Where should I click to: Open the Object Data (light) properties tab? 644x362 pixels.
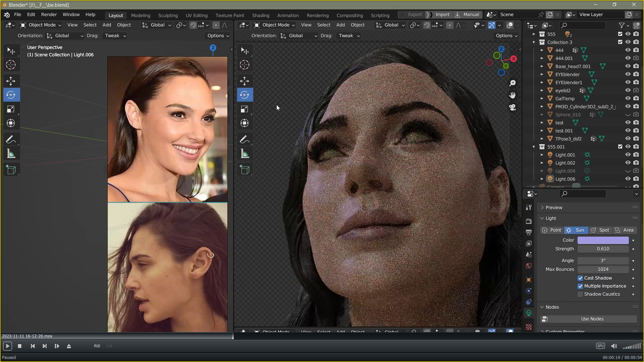(x=529, y=313)
